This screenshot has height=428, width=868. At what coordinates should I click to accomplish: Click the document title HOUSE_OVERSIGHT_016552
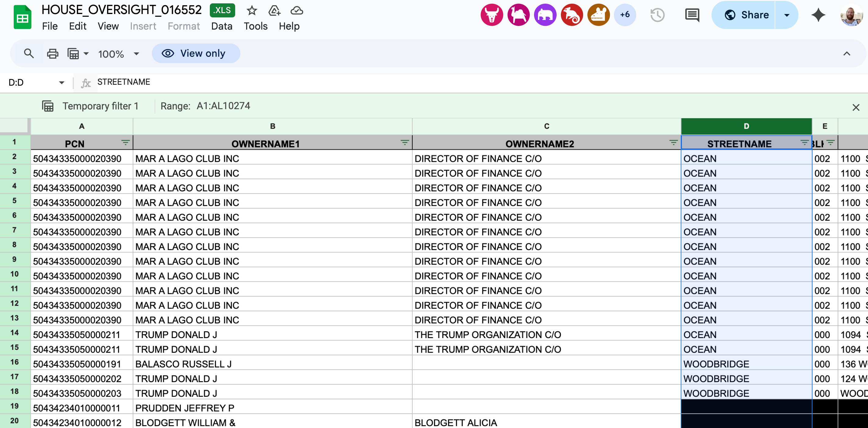click(x=122, y=10)
